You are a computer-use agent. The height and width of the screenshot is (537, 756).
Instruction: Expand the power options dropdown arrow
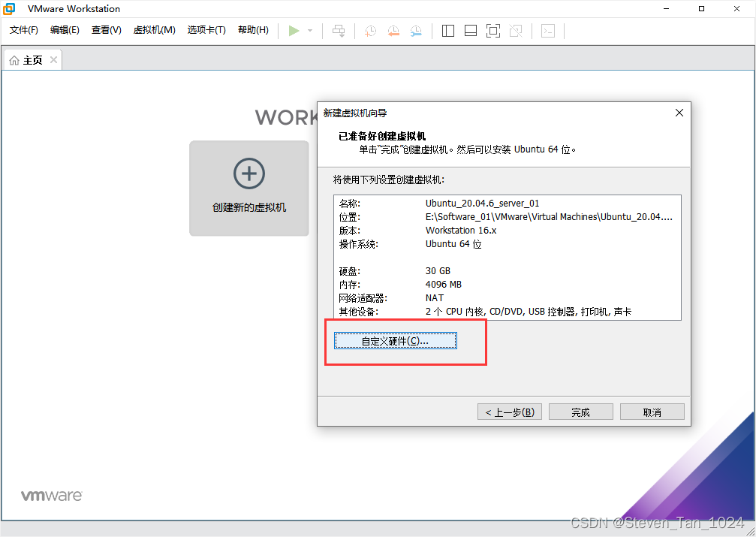tap(310, 31)
